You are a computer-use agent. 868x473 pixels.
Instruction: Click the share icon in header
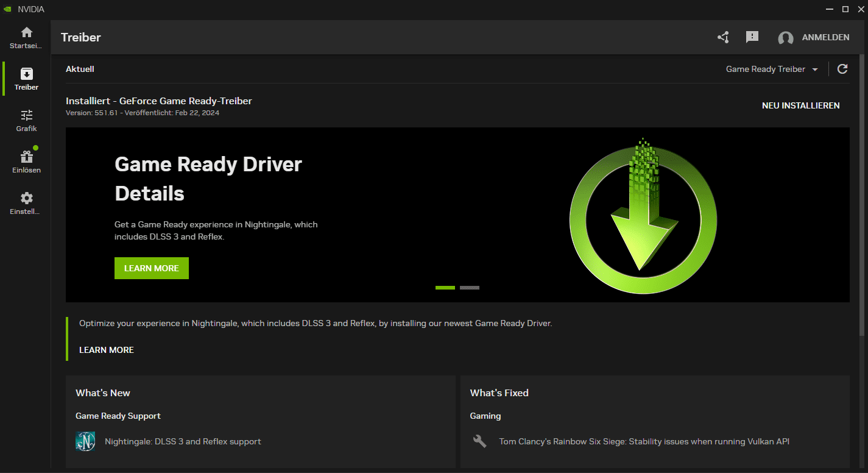pos(723,37)
